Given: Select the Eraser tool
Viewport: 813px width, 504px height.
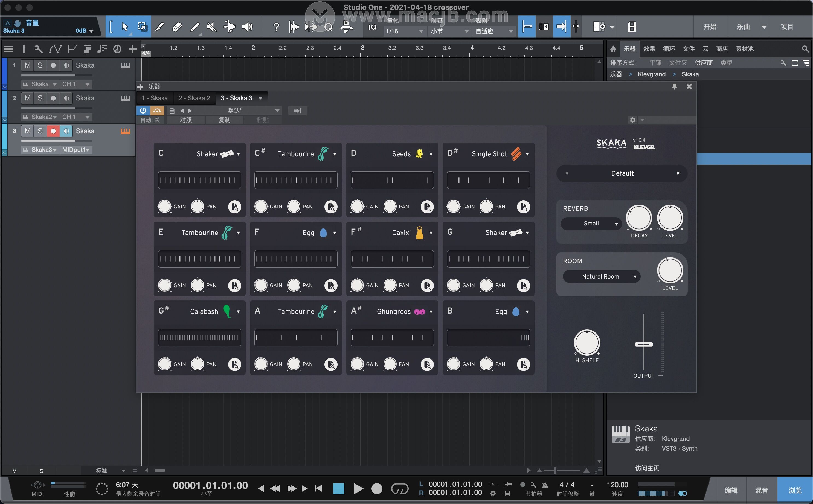Looking at the screenshot, I should click(177, 27).
